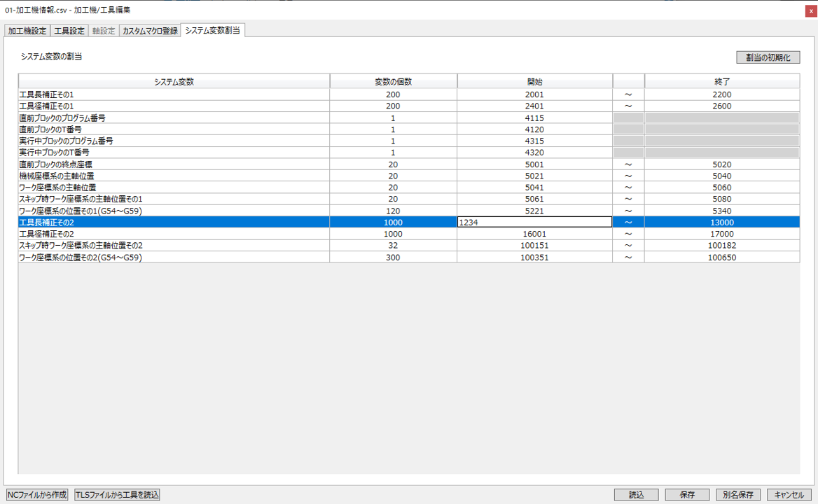818x504 pixels.
Task: Click TLSファイルから工具を読込 button
Action: coord(118,495)
